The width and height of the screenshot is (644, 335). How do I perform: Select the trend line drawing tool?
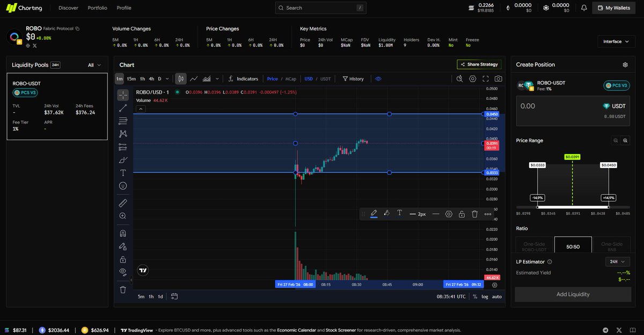click(123, 108)
